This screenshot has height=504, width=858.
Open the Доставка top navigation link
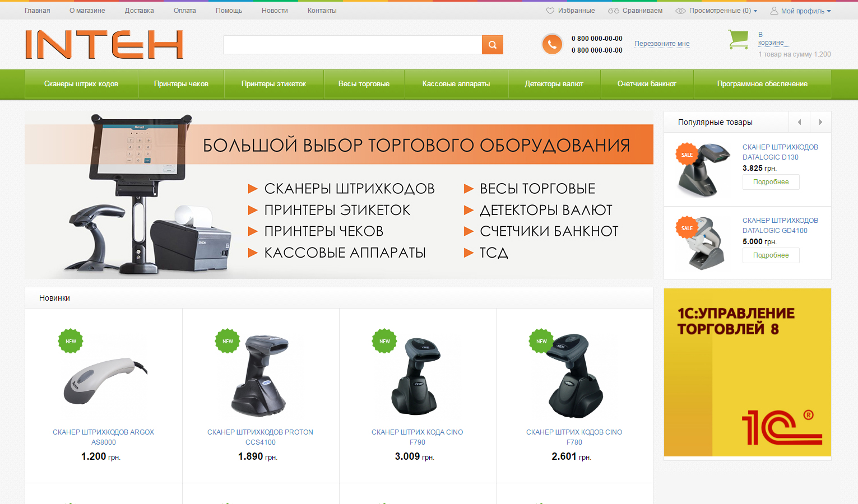point(139,11)
